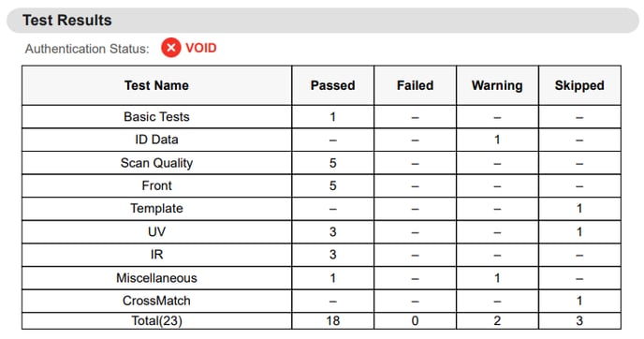Select the Basic Tests row label
This screenshot has height=339, width=644.
[156, 117]
